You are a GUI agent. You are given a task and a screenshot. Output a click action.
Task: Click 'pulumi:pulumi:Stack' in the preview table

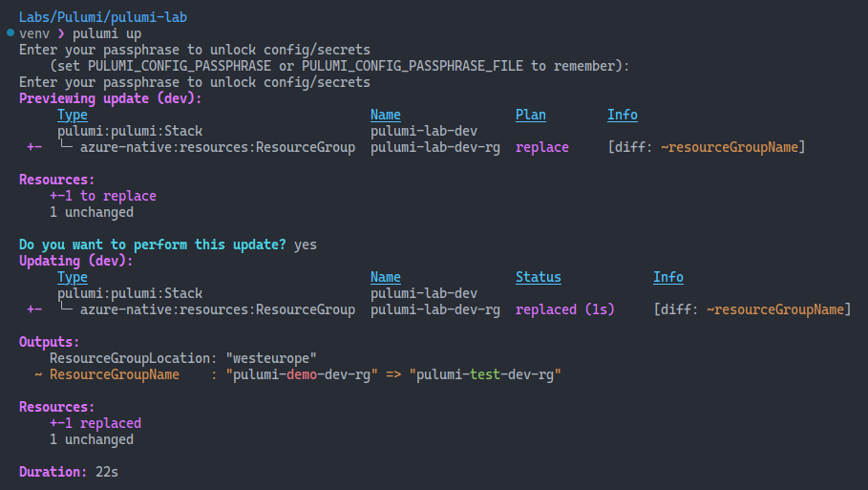click(130, 131)
